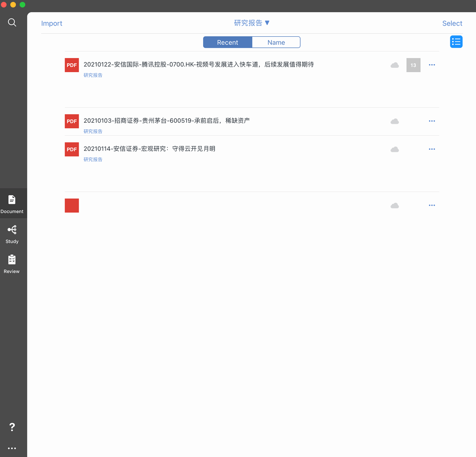The height and width of the screenshot is (457, 476).
Task: Switch to the Study section
Action: coord(12,234)
